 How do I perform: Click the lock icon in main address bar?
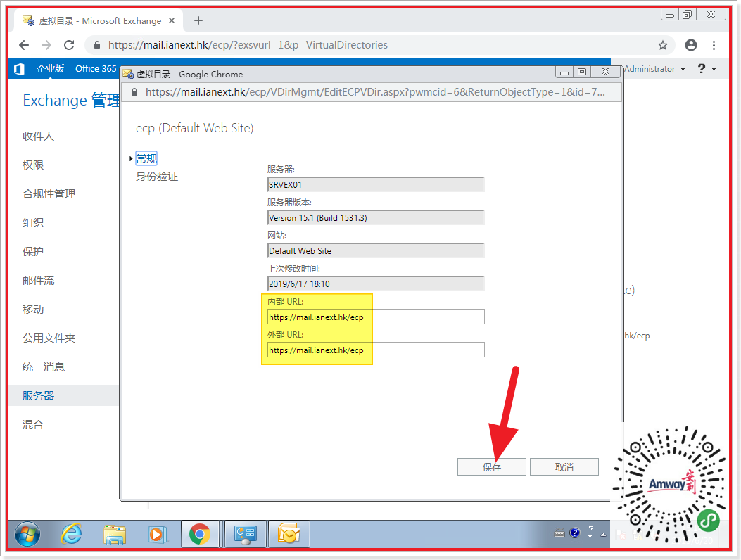[x=97, y=45]
